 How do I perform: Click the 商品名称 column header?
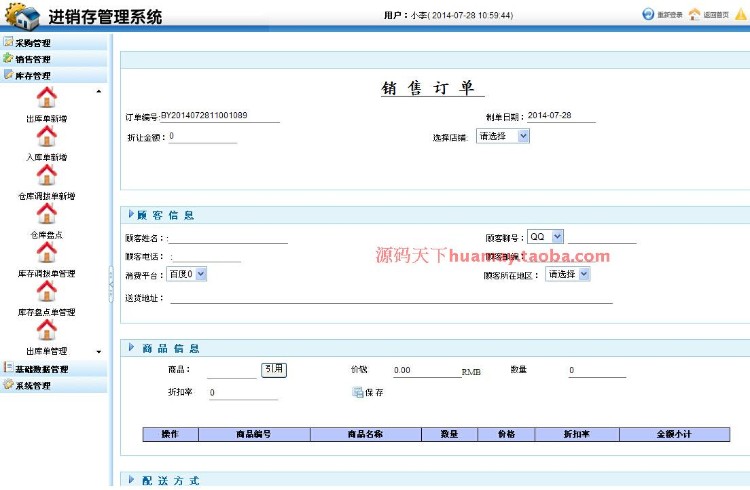tap(366, 434)
